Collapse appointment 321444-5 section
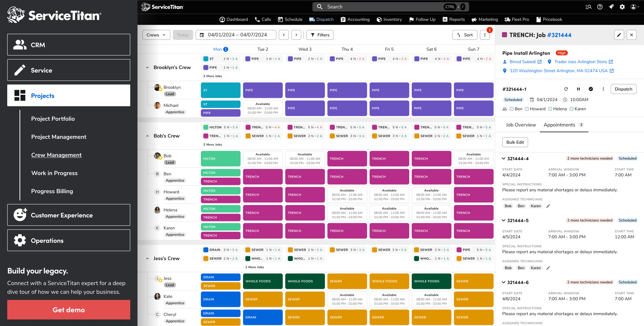Viewport: 644px width, 326px height. pos(503,220)
